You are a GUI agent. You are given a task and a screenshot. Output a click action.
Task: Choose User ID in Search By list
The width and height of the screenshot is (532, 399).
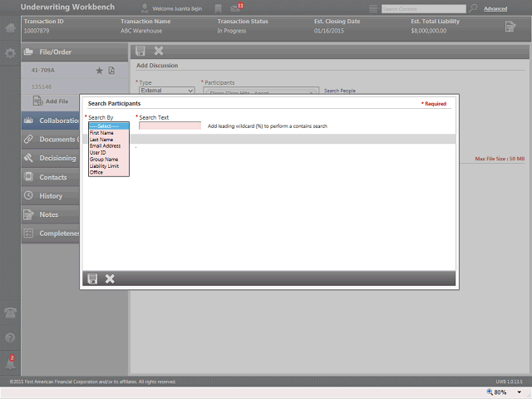click(x=109, y=153)
